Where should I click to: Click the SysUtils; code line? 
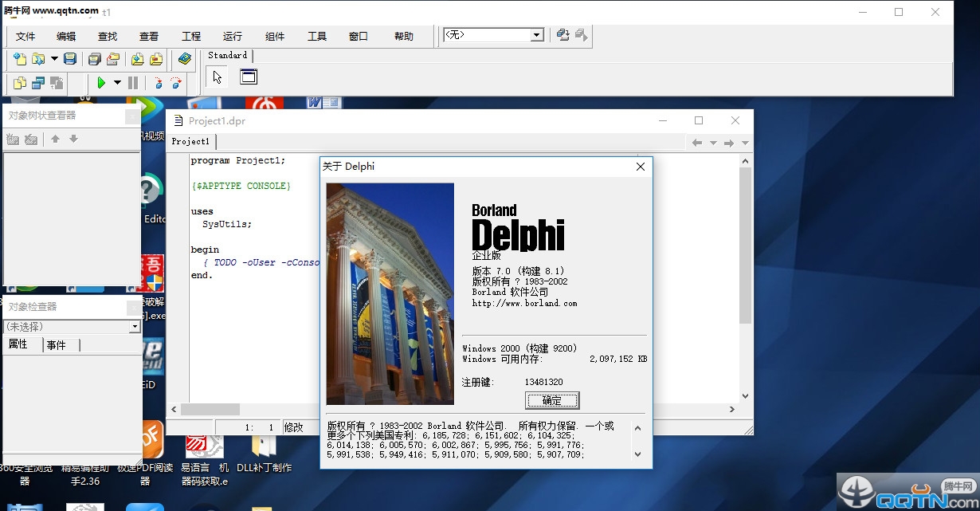227,224
